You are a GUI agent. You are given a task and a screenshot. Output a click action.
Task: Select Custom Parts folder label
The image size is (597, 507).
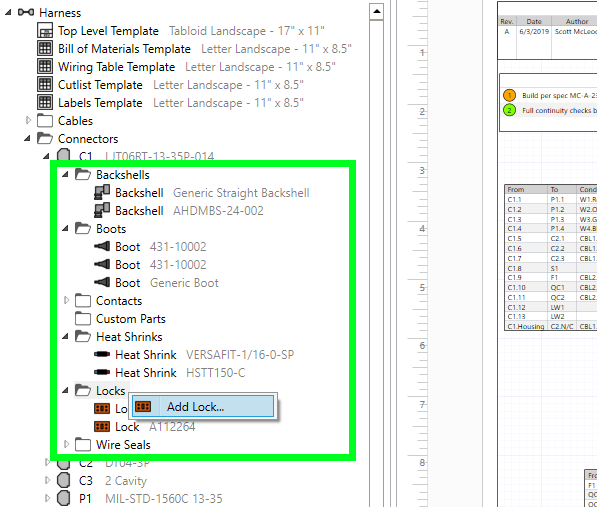pos(131,319)
